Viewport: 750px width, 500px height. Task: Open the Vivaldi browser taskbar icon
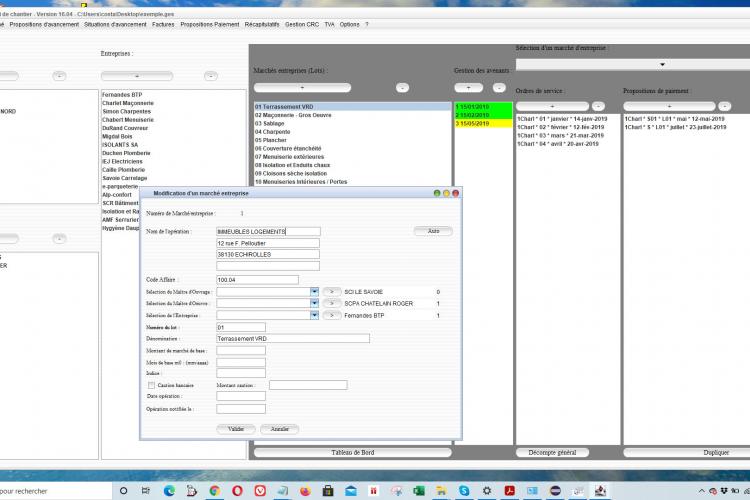click(260, 491)
